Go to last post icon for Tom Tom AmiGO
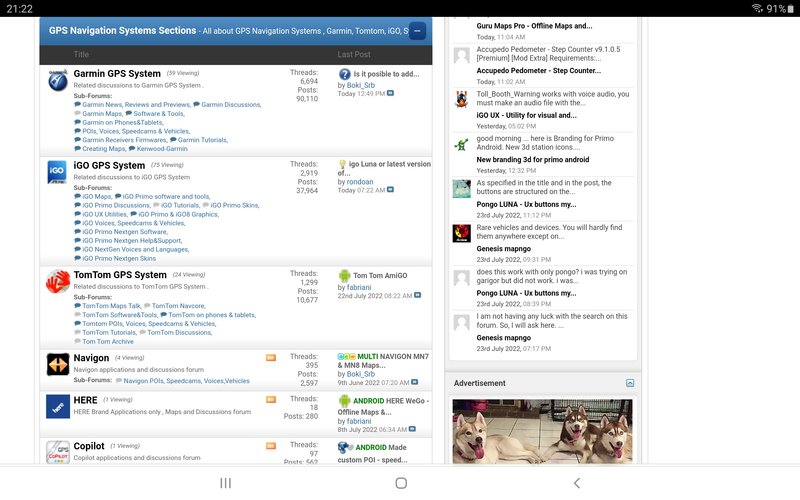This screenshot has height=500, width=800. tap(417, 295)
